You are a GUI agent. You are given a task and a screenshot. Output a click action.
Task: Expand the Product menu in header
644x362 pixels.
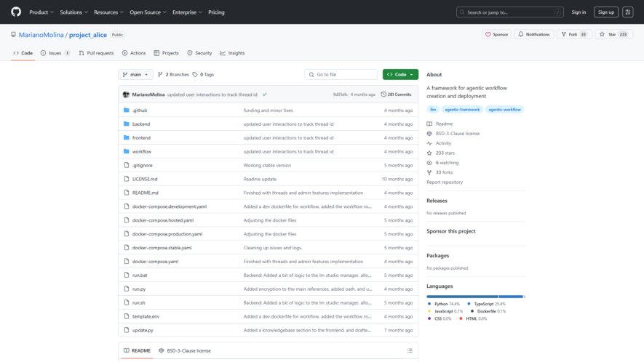[41, 12]
